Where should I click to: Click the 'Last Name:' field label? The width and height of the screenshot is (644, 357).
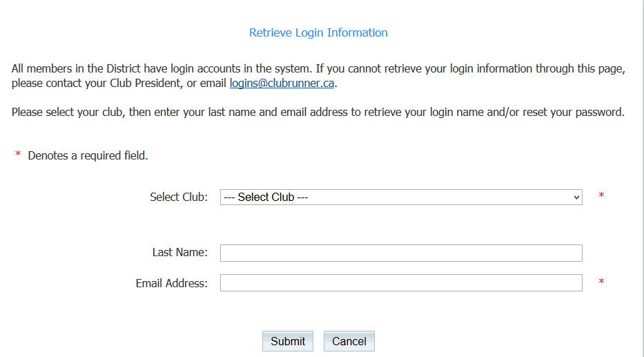coord(179,253)
